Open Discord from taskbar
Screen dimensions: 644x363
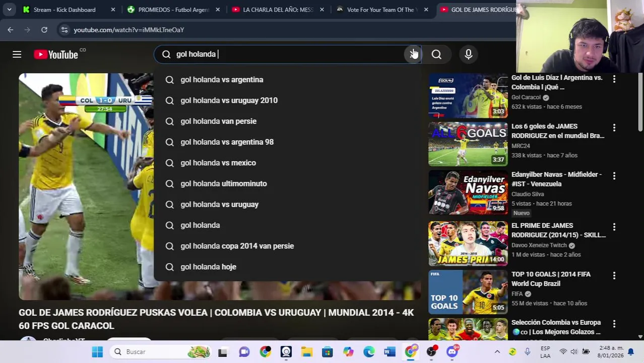(452, 352)
